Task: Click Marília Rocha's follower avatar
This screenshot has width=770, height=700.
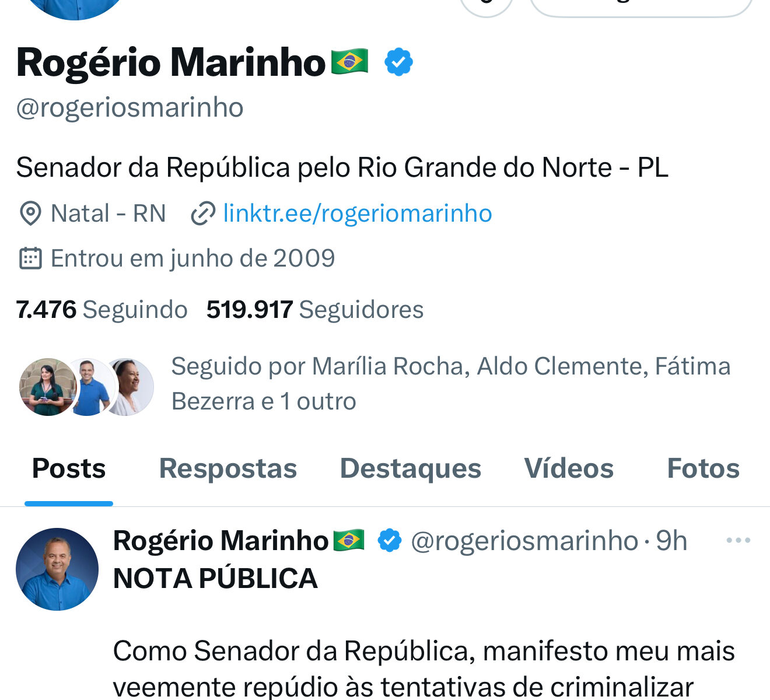Action: click(x=47, y=387)
